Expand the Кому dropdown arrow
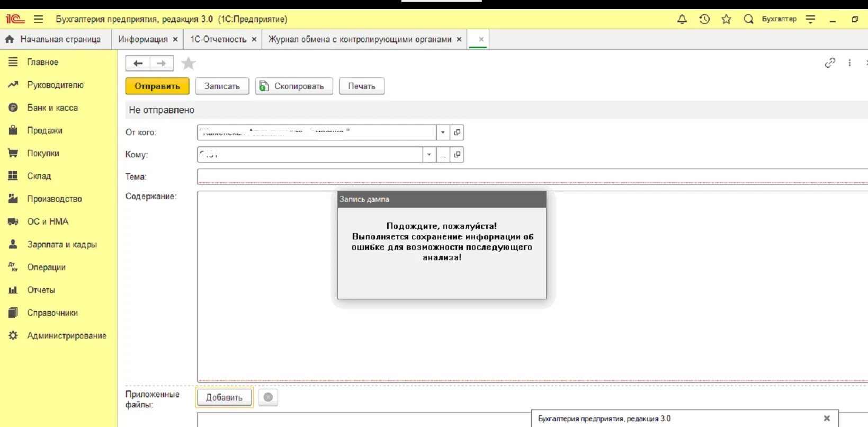 click(429, 155)
